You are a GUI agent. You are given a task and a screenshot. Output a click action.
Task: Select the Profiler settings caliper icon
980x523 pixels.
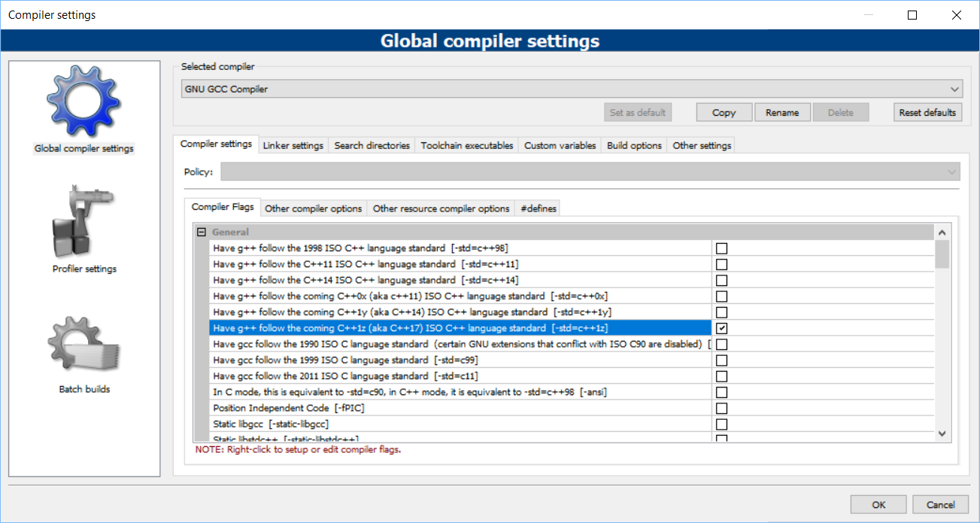point(83,222)
